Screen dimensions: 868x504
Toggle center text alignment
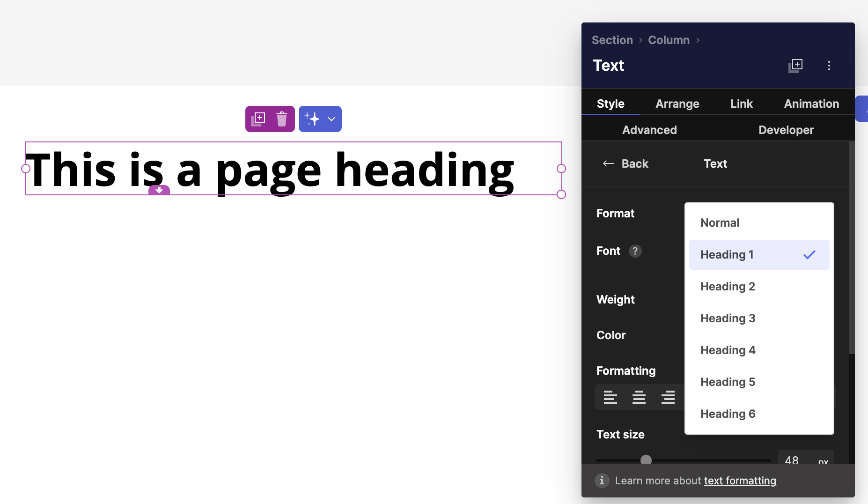pos(639,397)
